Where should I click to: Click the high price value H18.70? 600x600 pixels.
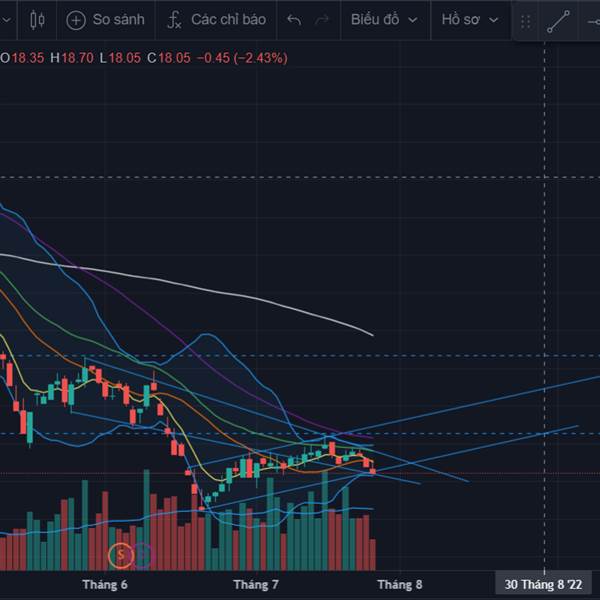tap(72, 58)
